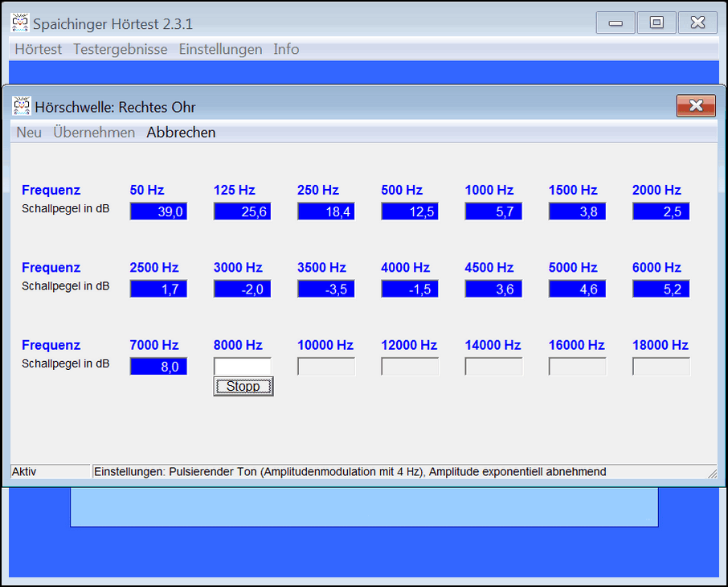Select the 50 Hz field showing 39,0
The height and width of the screenshot is (587, 728).
coord(158,211)
